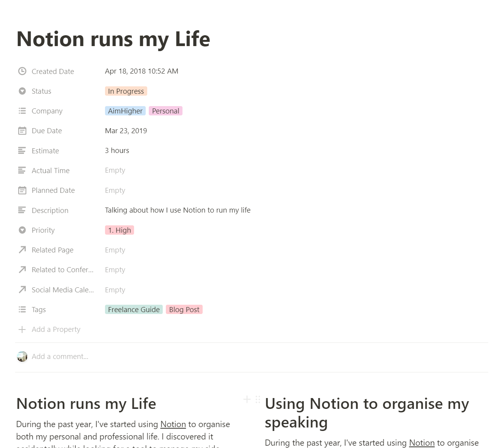Open the In Progress status dropdown
Viewport: 501px width, 448px height.
(x=126, y=91)
